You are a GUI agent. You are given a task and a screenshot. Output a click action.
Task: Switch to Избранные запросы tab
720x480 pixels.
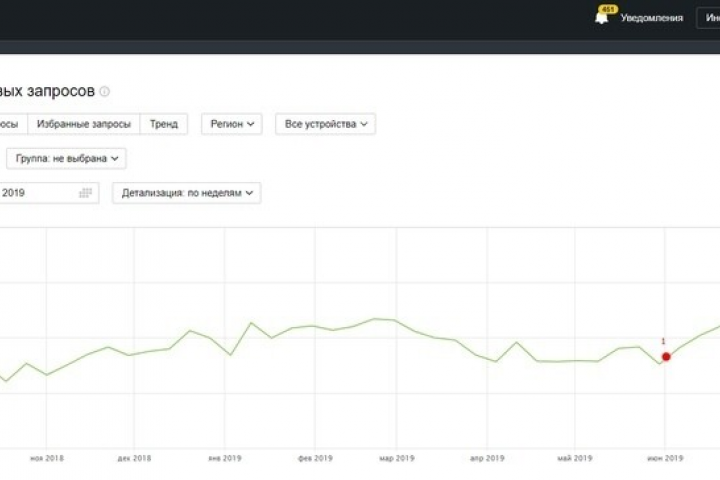(84, 124)
